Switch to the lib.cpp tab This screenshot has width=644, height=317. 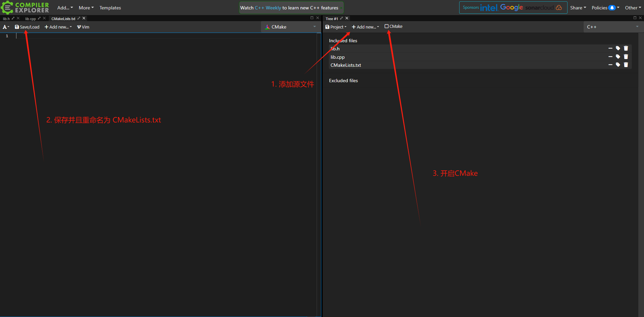30,19
